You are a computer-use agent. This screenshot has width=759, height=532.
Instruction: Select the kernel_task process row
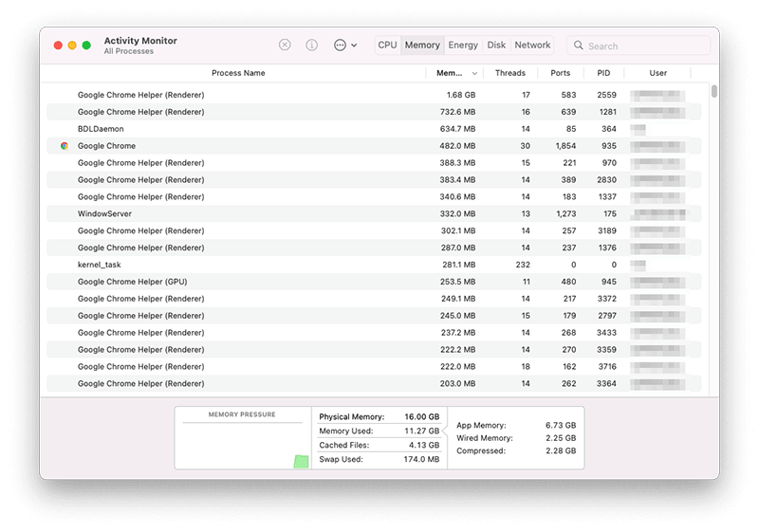[374, 265]
